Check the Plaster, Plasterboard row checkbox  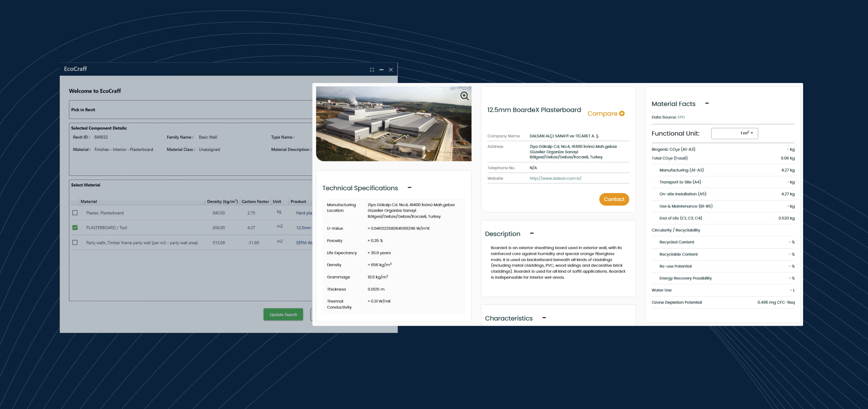click(x=75, y=213)
